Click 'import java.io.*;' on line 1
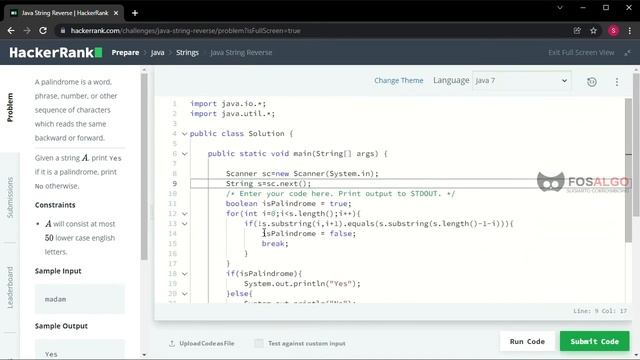 (x=228, y=104)
